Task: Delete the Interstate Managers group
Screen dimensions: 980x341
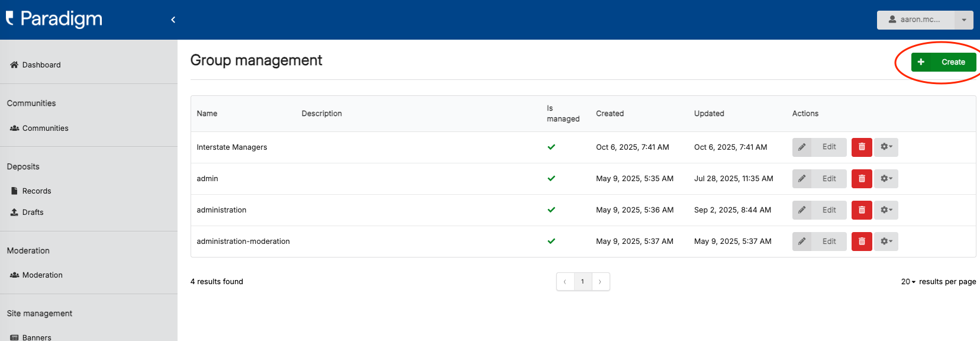Action: click(862, 147)
